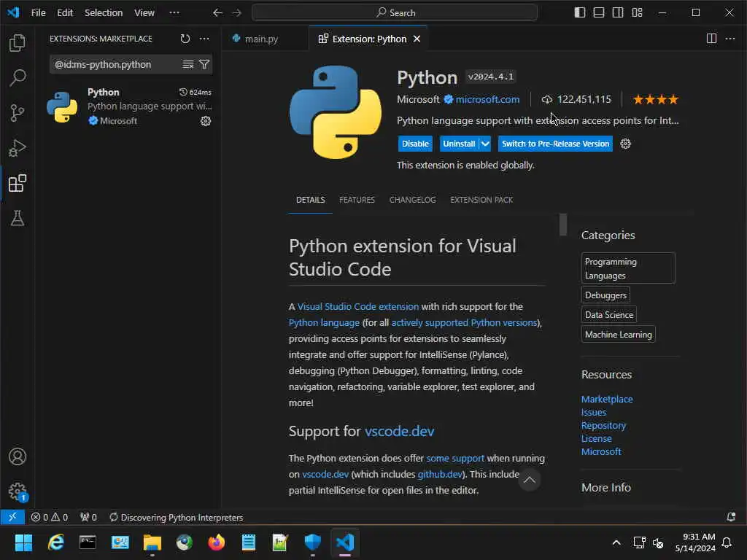Screen dimensions: 747x560
Task: Open the Windows Start menu
Action: (23, 542)
